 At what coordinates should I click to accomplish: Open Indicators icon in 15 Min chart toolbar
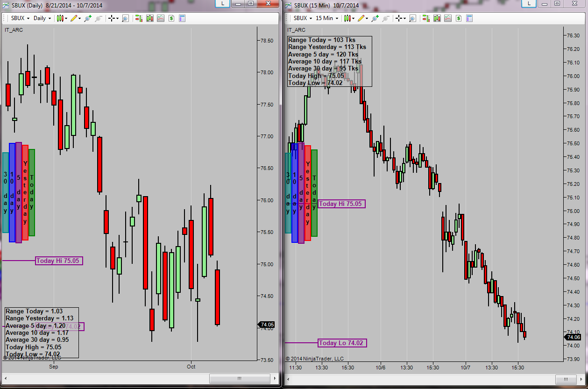coord(448,18)
